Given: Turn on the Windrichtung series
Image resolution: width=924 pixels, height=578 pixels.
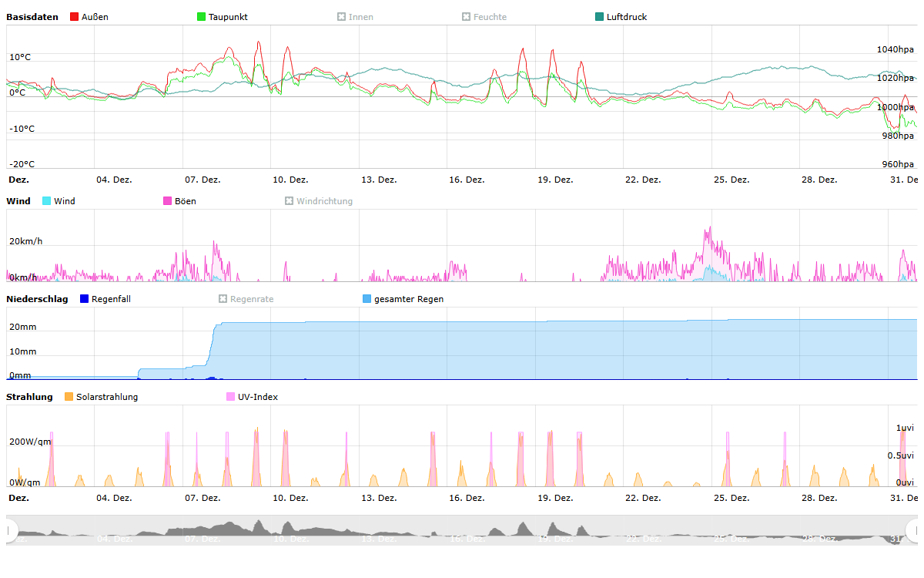Looking at the screenshot, I should coord(318,201).
